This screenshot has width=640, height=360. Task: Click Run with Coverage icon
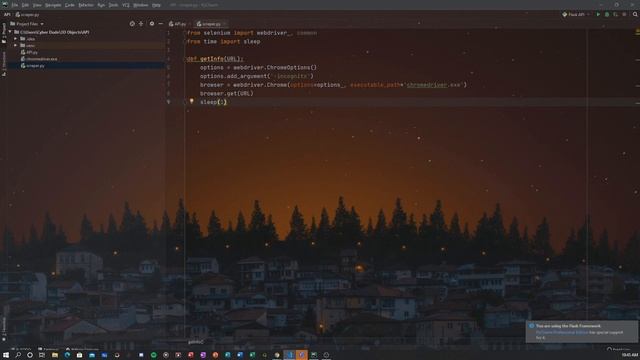(616, 15)
